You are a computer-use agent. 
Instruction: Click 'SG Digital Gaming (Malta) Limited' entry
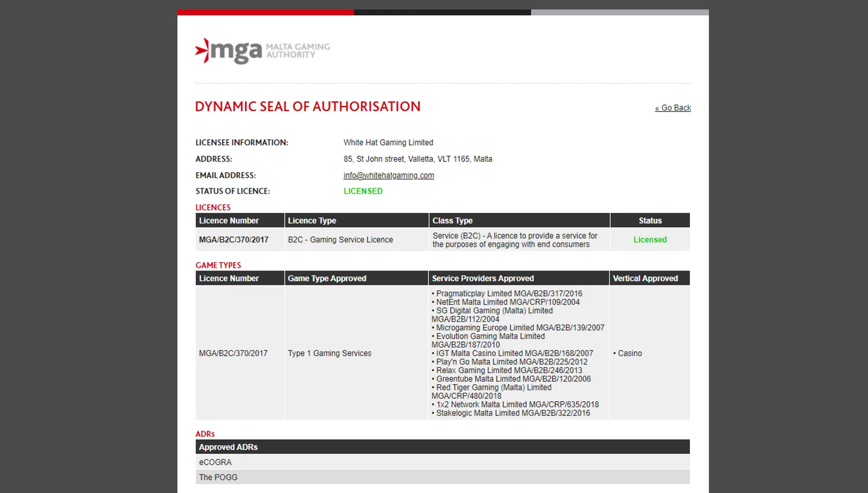492,315
